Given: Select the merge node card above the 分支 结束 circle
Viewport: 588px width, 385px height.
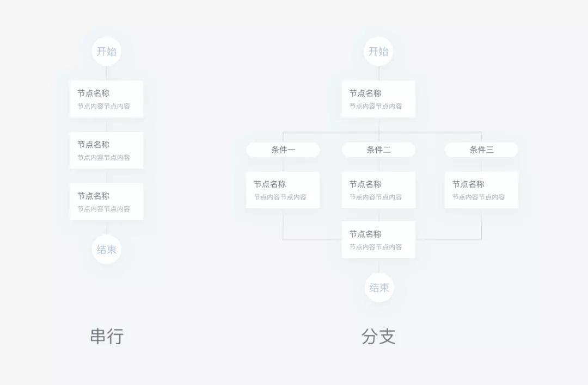Looking at the screenshot, I should (x=378, y=240).
